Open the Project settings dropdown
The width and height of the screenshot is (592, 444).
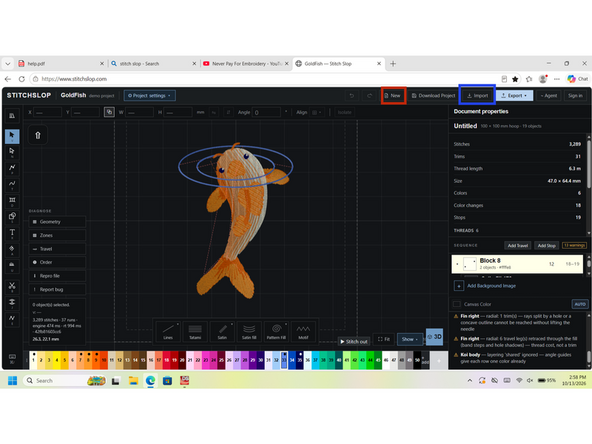pos(150,96)
